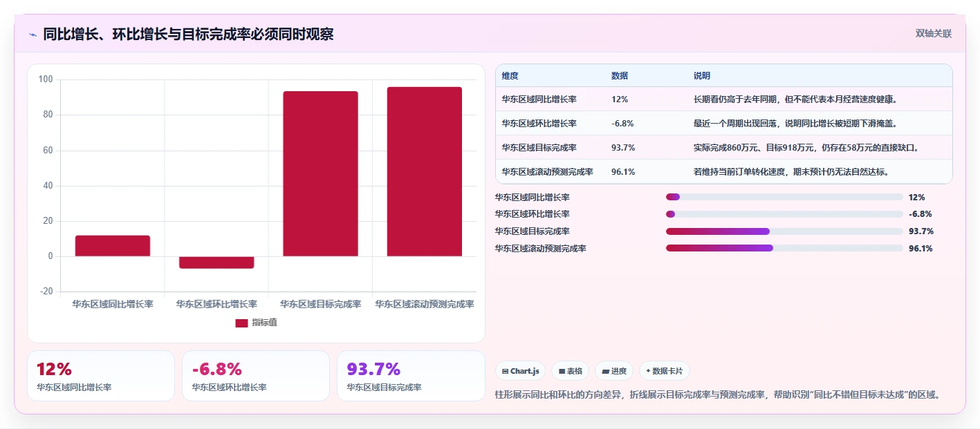This screenshot has width=980, height=429.
Task: Select the 表格 chip
Action: pyautogui.click(x=570, y=371)
